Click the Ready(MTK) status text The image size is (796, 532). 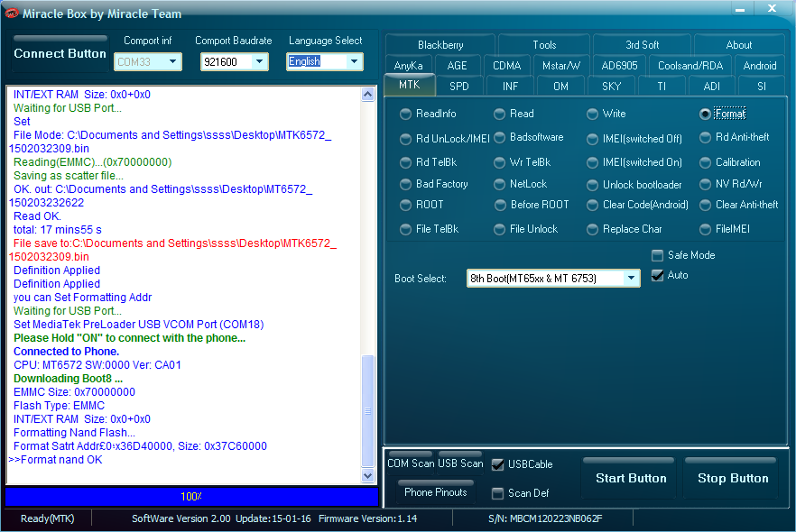(47, 518)
